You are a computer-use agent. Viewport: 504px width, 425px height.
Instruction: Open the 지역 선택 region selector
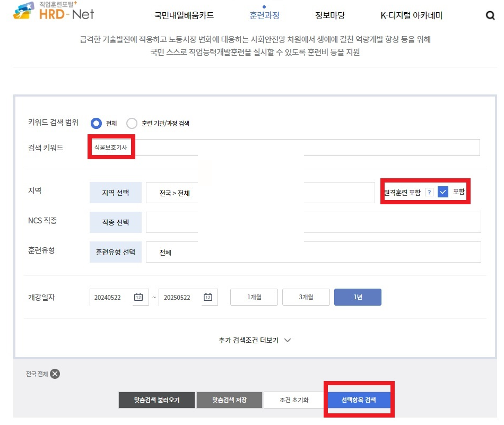coord(115,193)
